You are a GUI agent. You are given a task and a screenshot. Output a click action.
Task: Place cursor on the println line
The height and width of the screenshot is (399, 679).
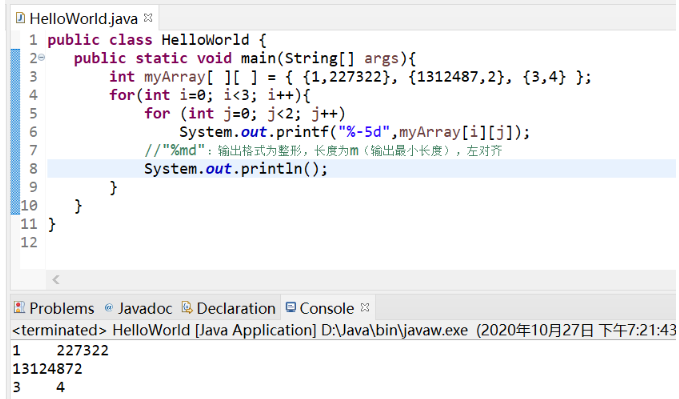coord(236,169)
